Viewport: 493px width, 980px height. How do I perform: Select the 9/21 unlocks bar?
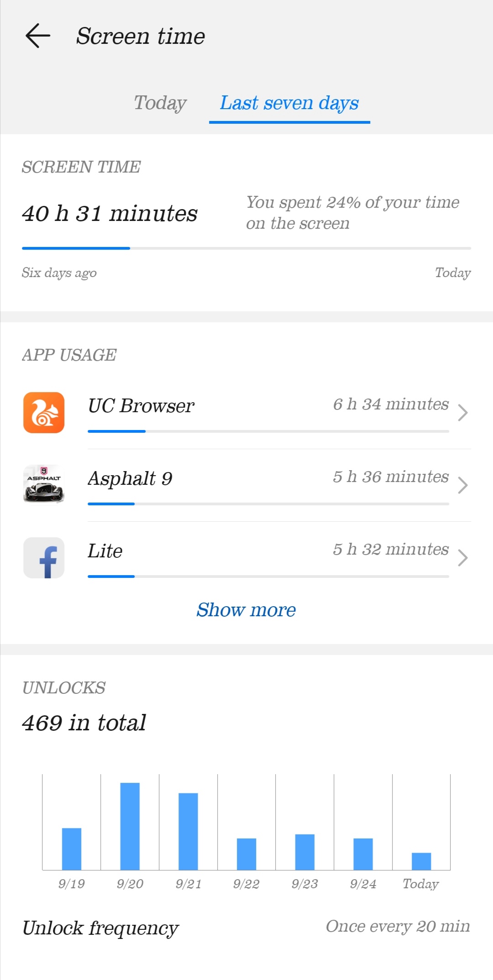188,831
